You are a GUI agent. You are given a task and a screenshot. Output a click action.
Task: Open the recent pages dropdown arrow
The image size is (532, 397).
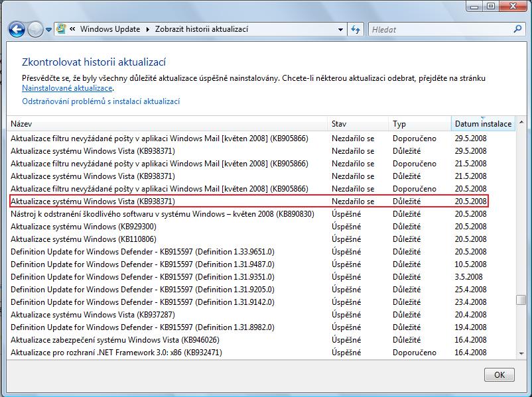(48, 30)
